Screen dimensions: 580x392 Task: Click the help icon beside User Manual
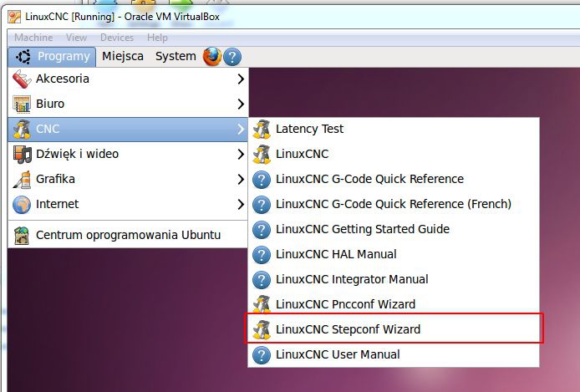coord(262,355)
